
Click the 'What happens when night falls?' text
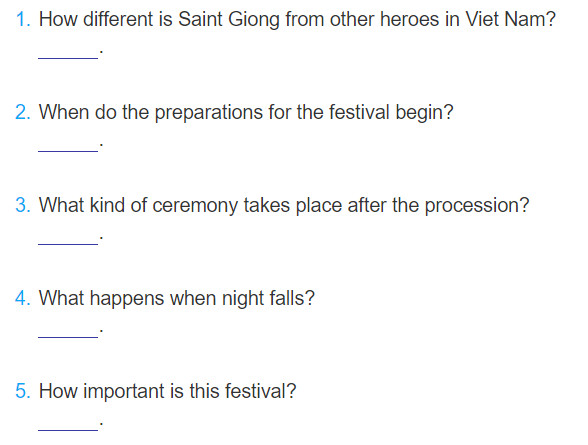pyautogui.click(x=177, y=299)
